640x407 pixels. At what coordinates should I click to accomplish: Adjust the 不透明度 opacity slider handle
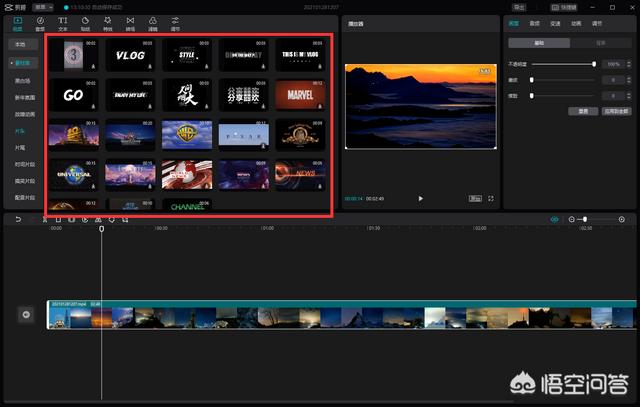pos(594,64)
